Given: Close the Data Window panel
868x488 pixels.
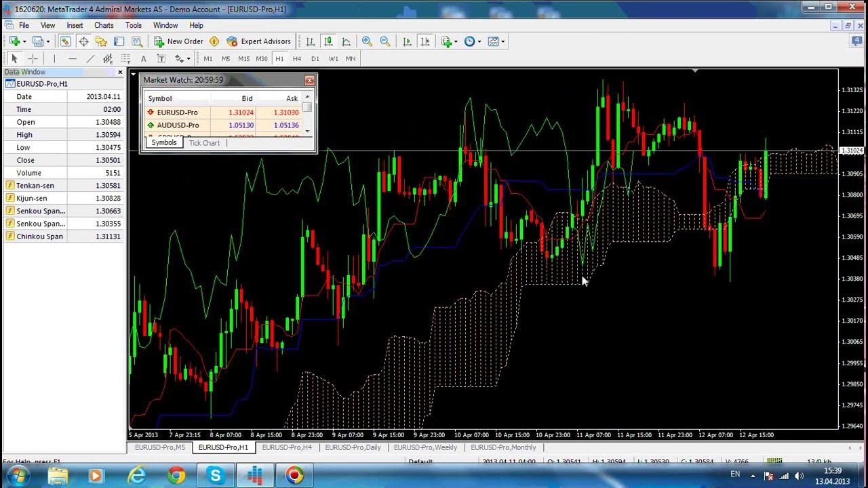Looking at the screenshot, I should 120,72.
